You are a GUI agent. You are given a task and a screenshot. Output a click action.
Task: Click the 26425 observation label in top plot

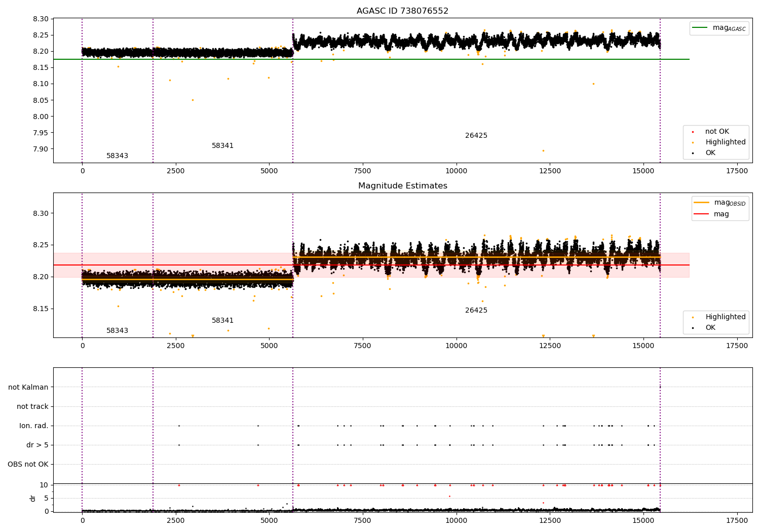point(476,136)
